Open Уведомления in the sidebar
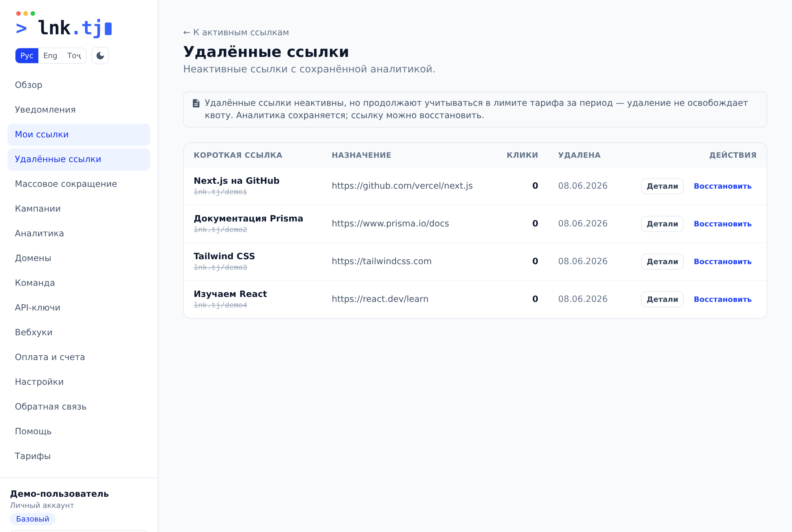 pos(79,110)
